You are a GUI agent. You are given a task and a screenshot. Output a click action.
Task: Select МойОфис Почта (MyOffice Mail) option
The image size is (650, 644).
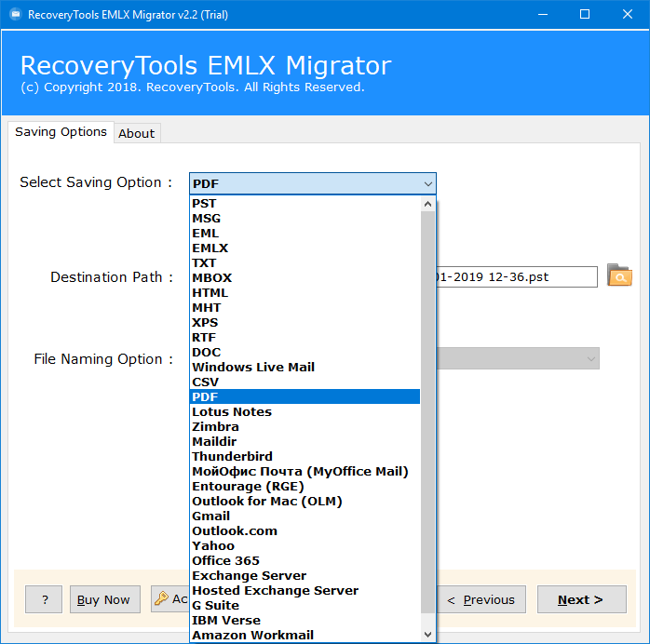coord(305,471)
